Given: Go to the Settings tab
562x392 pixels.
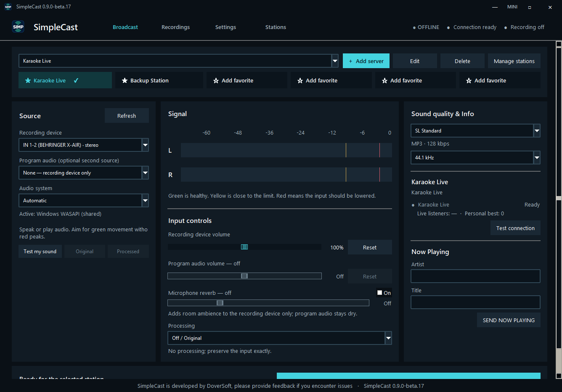Looking at the screenshot, I should pos(225,27).
